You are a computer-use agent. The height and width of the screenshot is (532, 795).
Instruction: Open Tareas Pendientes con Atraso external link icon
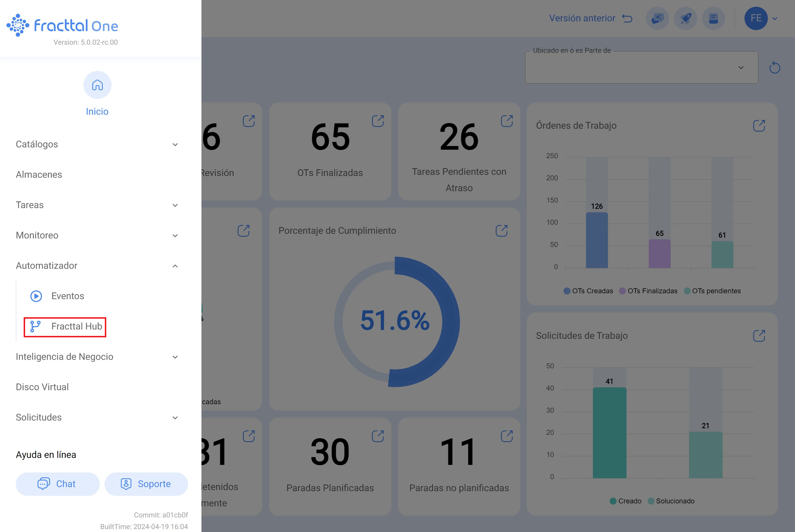(507, 121)
